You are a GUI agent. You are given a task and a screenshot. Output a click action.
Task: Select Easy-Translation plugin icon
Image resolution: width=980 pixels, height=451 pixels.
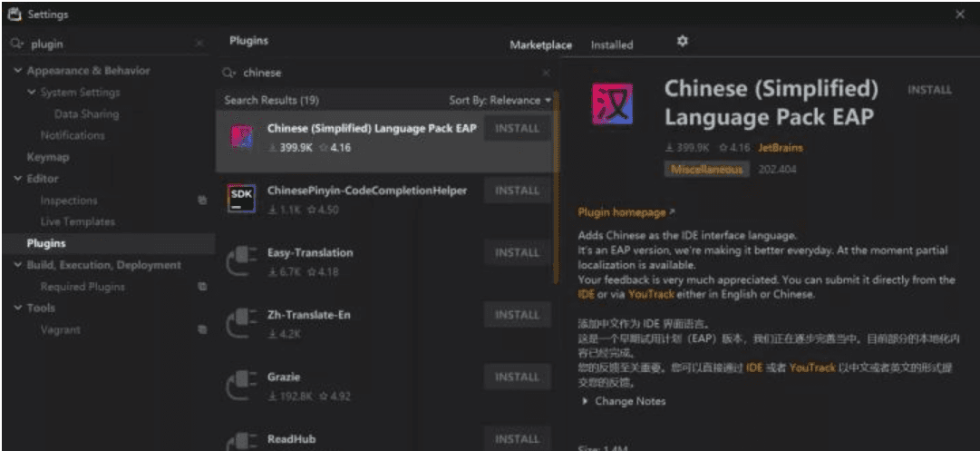pos(241,262)
